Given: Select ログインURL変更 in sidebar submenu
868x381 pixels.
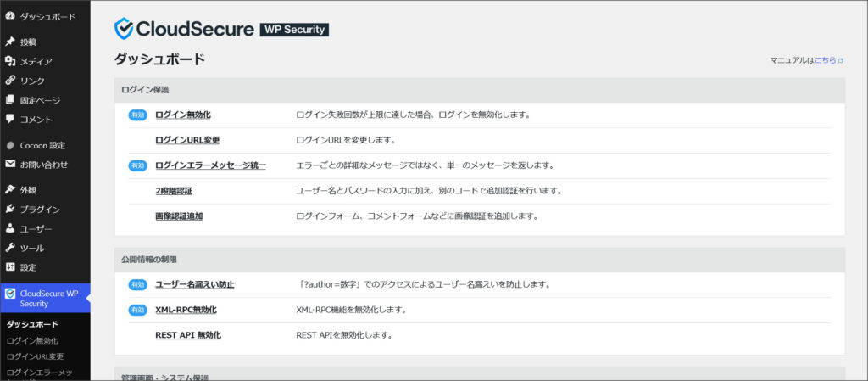Looking at the screenshot, I should [x=35, y=356].
